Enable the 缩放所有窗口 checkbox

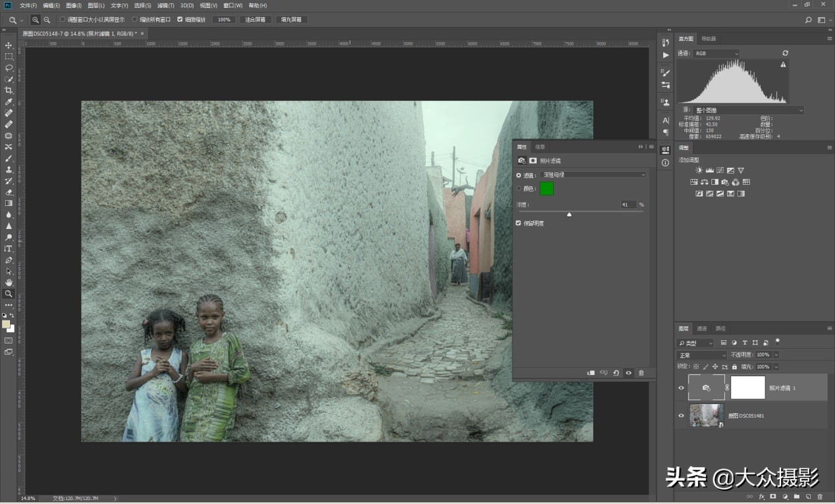(x=135, y=20)
